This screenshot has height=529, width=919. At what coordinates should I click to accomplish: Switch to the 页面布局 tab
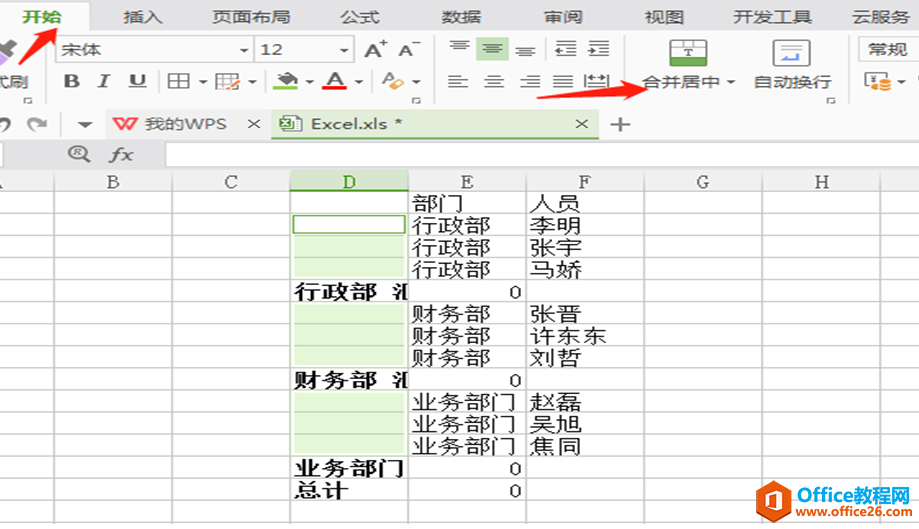click(251, 16)
